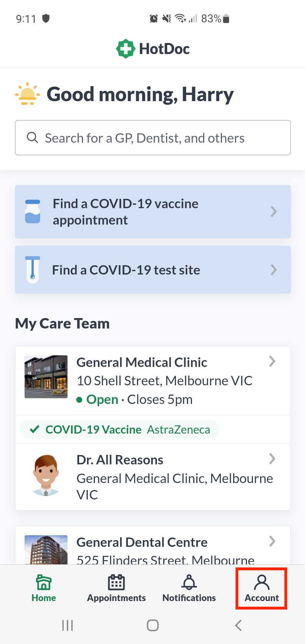
Task: Focus the GP and Dentist search field
Action: point(153,138)
